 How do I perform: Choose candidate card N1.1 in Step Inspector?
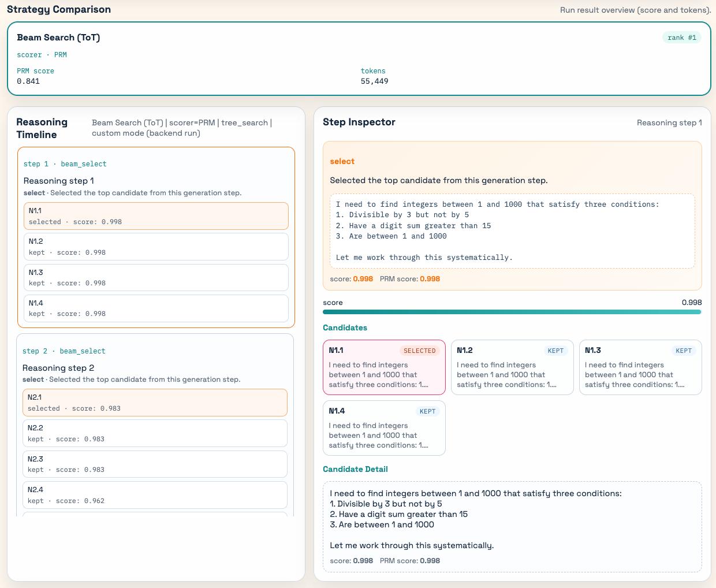pos(384,367)
